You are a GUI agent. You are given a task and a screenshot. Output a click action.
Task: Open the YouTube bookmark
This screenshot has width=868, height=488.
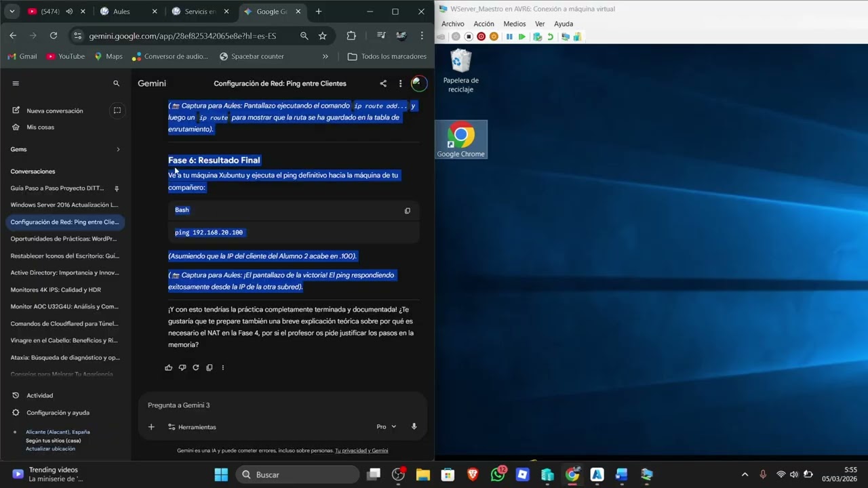point(66,56)
